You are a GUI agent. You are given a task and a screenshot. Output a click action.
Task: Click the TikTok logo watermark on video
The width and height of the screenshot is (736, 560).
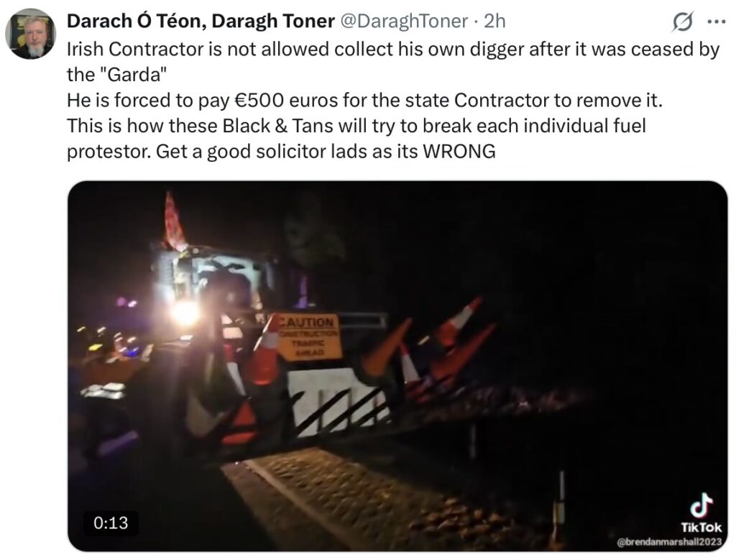click(x=701, y=505)
